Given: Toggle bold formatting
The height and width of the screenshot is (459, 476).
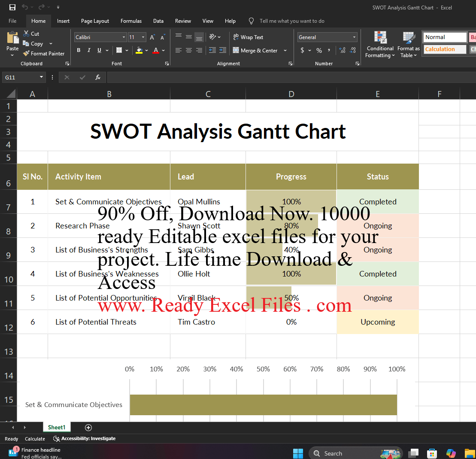Looking at the screenshot, I should [x=79, y=50].
